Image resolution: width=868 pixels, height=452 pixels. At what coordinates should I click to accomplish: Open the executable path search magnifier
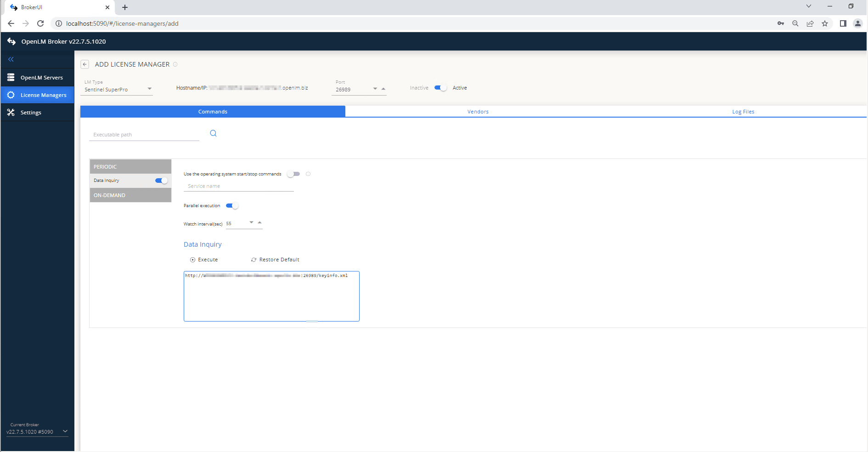click(213, 133)
